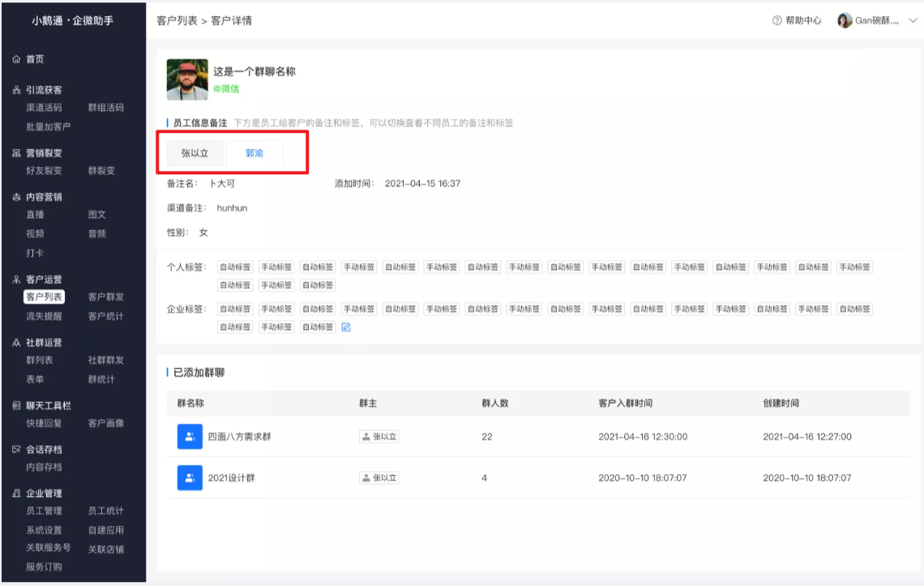
Task: Open 渠道活码 in the sidebar
Action: coord(44,108)
